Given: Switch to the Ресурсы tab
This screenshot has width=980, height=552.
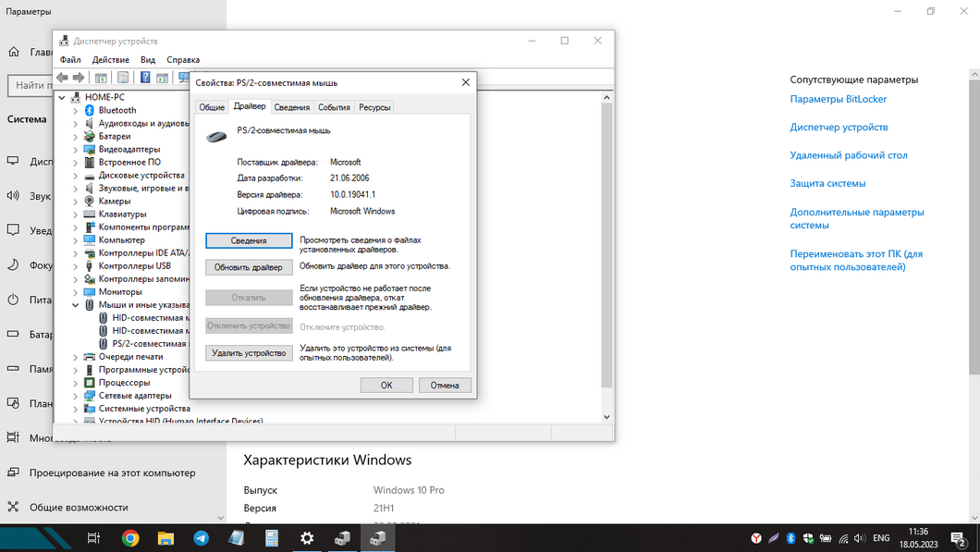Looking at the screenshot, I should pos(374,107).
